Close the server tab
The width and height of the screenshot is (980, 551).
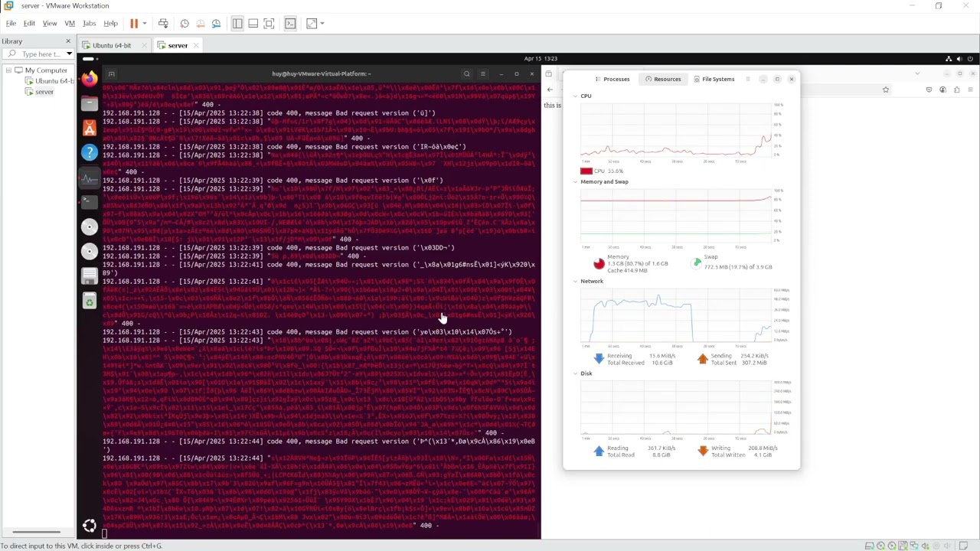(x=196, y=46)
